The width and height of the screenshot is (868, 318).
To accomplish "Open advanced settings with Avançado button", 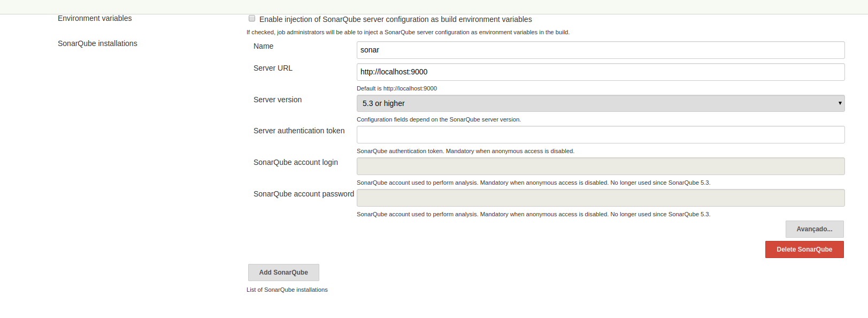I will click(815, 229).
